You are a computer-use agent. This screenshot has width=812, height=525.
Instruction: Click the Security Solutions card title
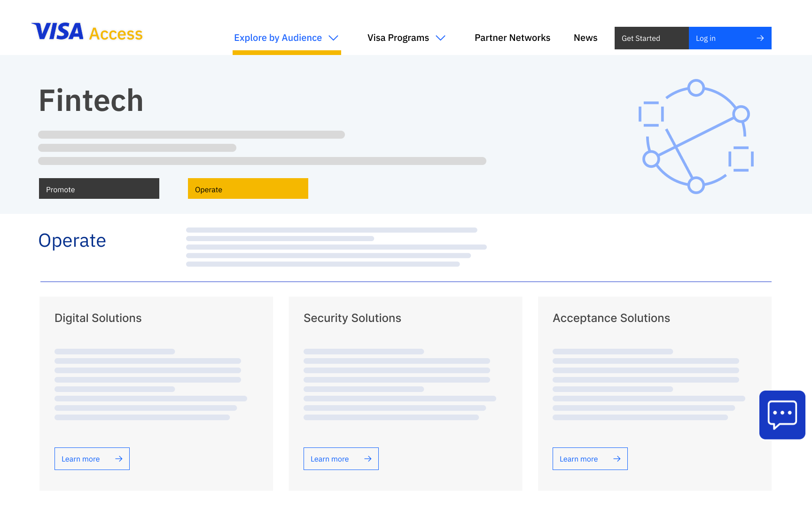tap(352, 318)
